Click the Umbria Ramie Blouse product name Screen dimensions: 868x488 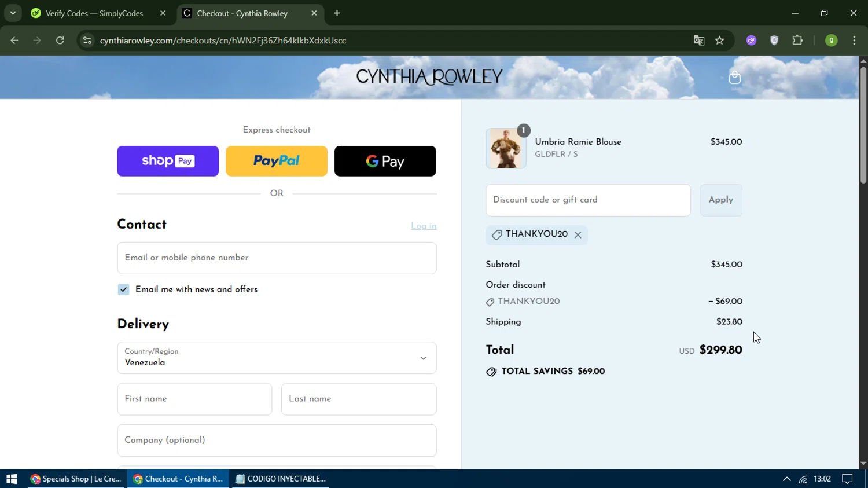[578, 142]
